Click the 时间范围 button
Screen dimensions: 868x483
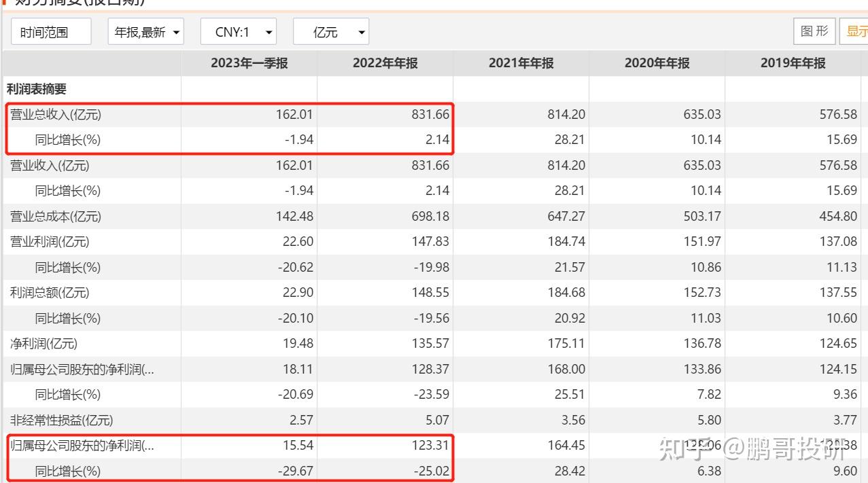[x=51, y=32]
